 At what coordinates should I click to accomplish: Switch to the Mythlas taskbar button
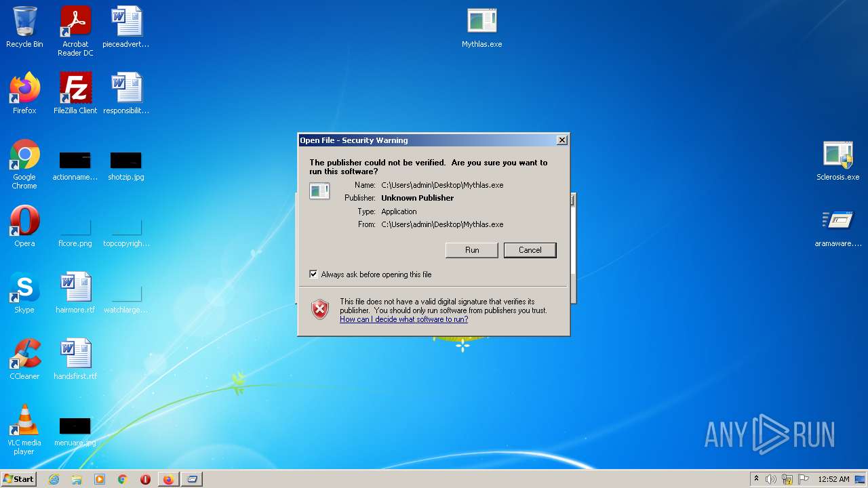click(193, 479)
